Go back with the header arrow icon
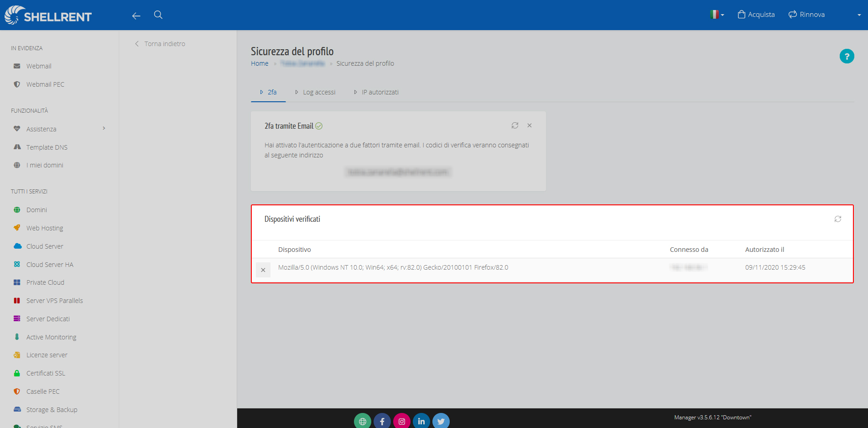Screen dimensions: 868x428 (136, 16)
